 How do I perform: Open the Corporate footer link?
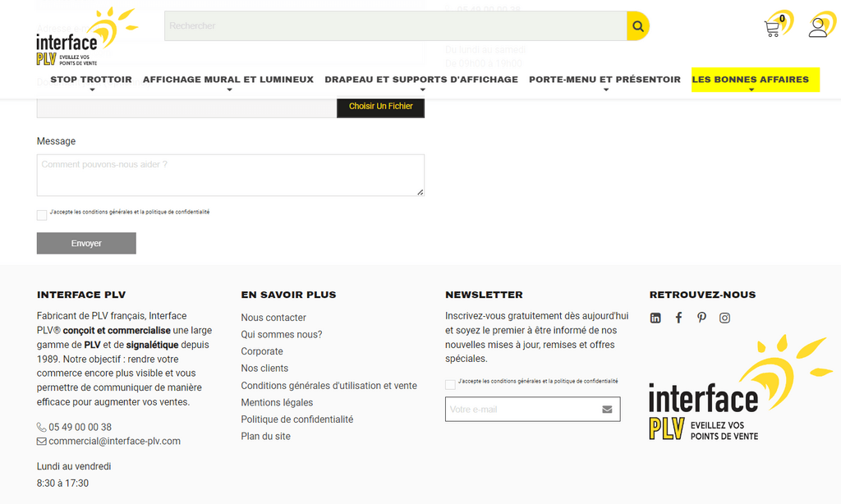tap(262, 351)
